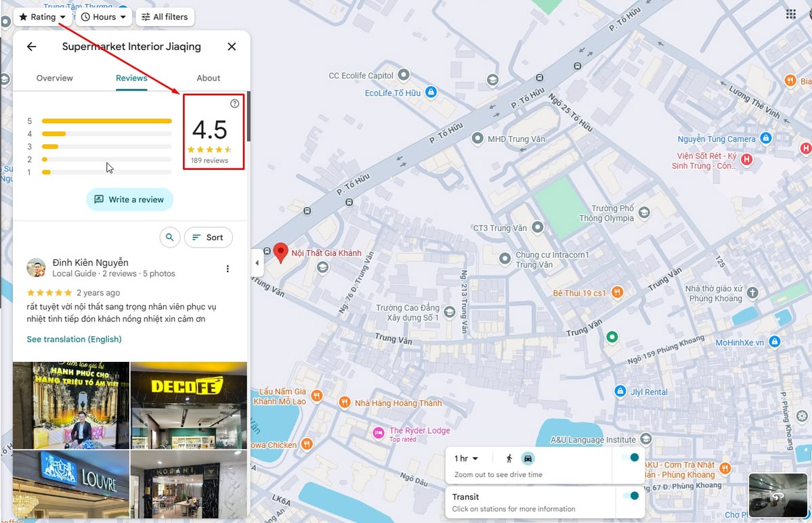
Task: Open See translation (English) link
Action: pos(74,338)
